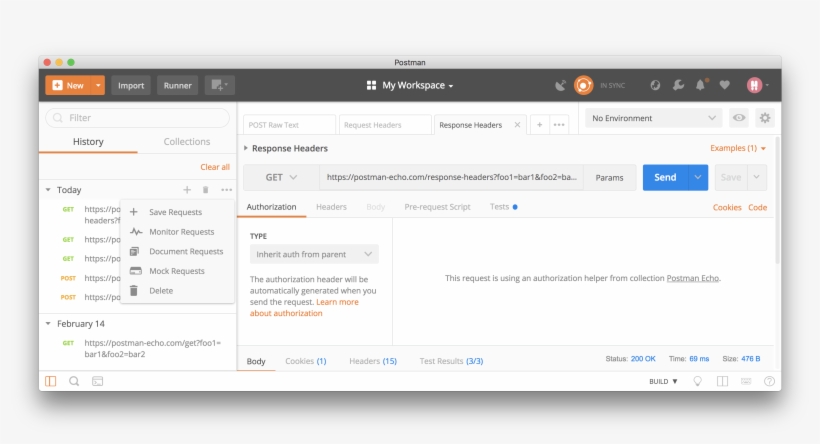Open the Examples (1) dropdown

738,149
